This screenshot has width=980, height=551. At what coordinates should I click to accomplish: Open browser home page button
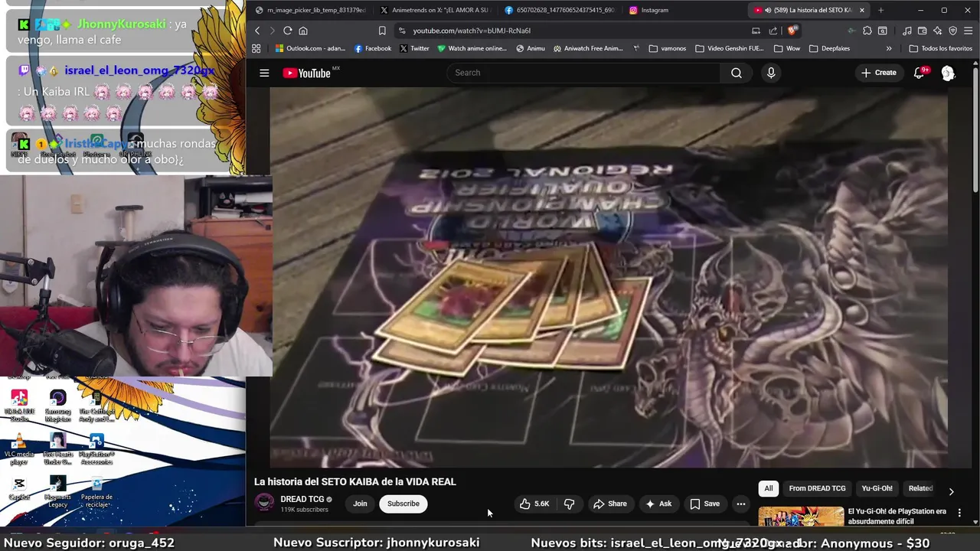(303, 31)
